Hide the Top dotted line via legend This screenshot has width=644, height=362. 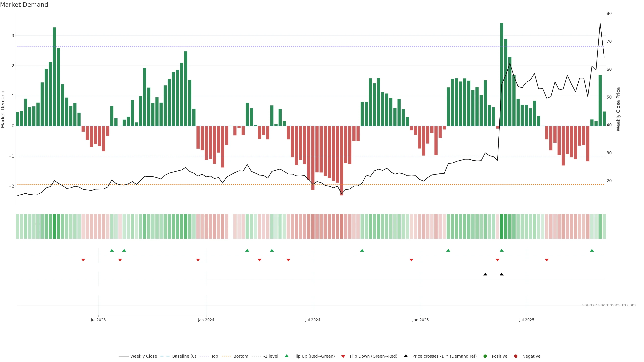pos(214,356)
